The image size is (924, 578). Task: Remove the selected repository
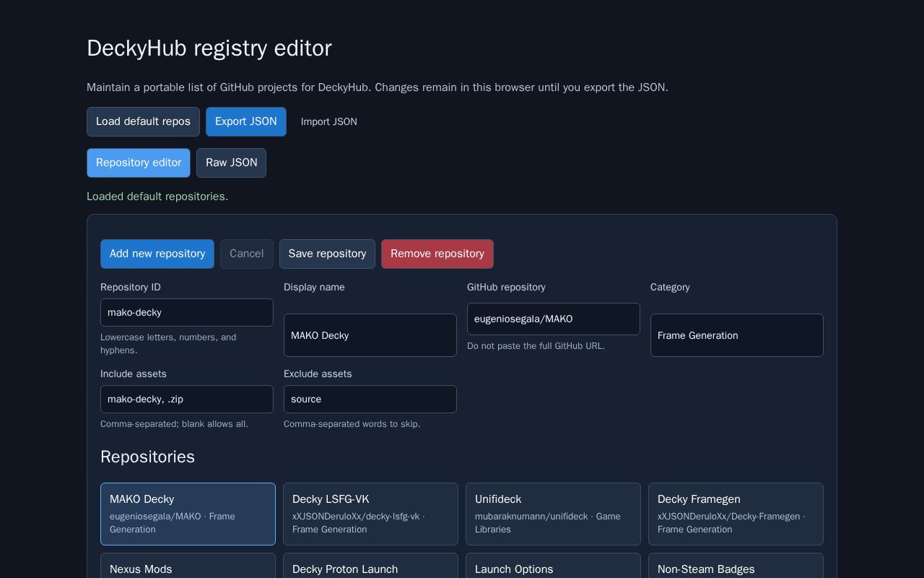pyautogui.click(x=437, y=254)
